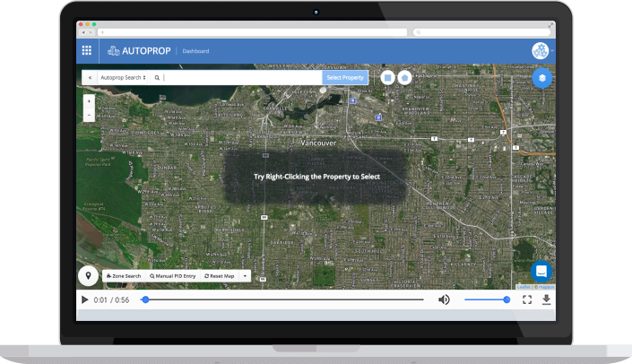Open the user profile avatar menu
Screen dimensions: 632x364
[x=540, y=51]
